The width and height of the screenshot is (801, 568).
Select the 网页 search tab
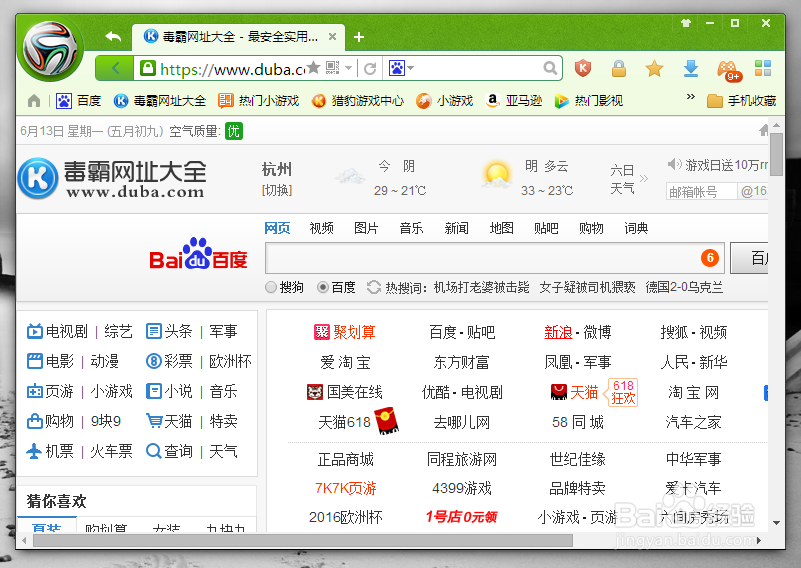pos(277,228)
